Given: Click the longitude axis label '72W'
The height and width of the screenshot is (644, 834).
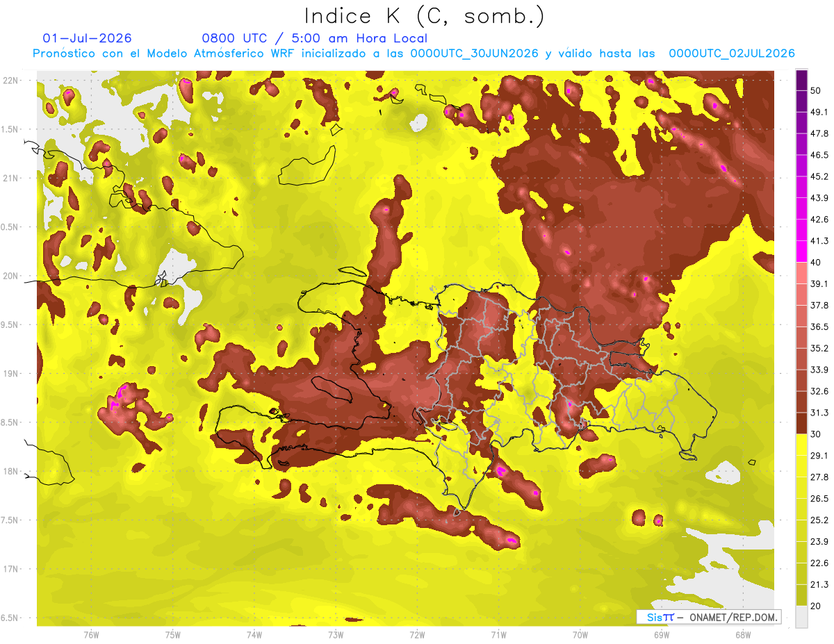Looking at the screenshot, I should tap(417, 635).
